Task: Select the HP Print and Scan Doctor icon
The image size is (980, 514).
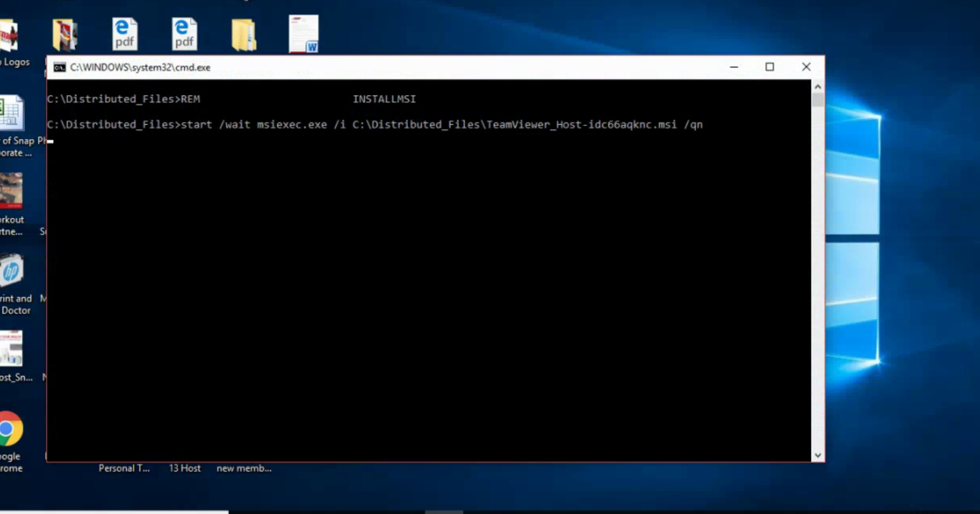Action: 11,270
